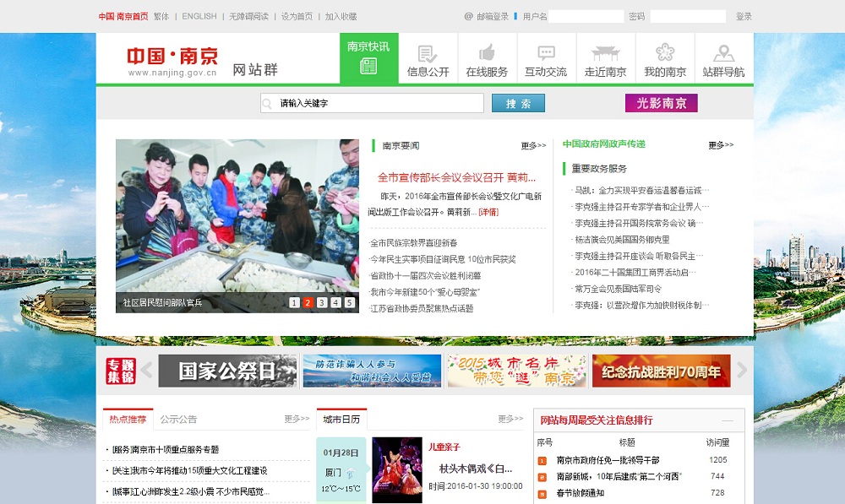This screenshot has height=504, width=845.
Task: Select the 公示公告 tab
Action: (178, 419)
